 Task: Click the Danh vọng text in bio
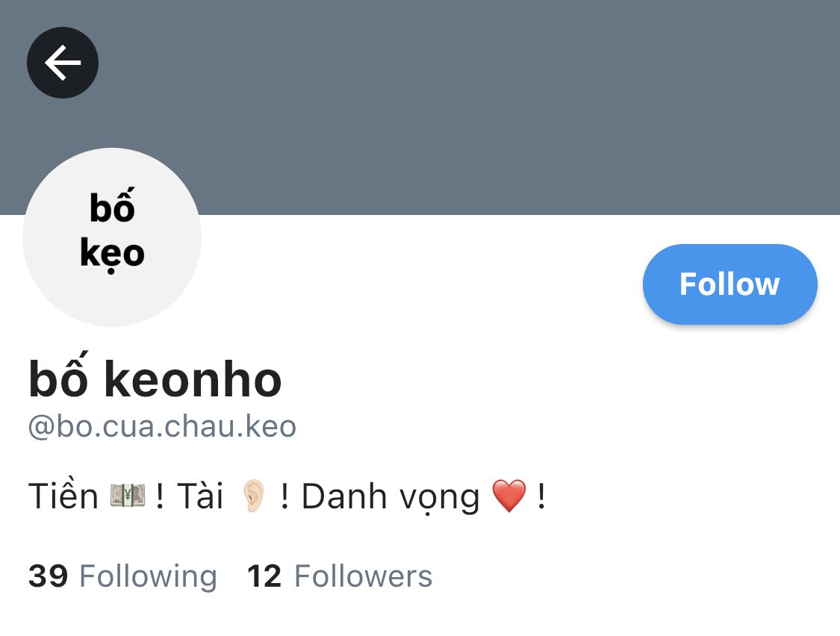point(391,497)
